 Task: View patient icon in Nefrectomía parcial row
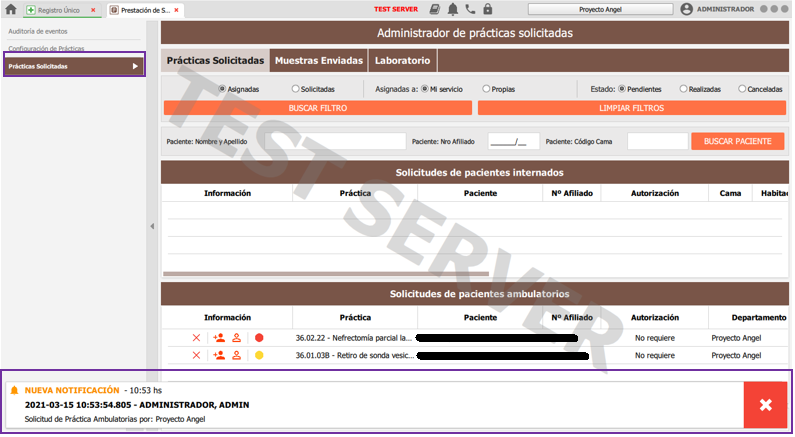click(236, 338)
